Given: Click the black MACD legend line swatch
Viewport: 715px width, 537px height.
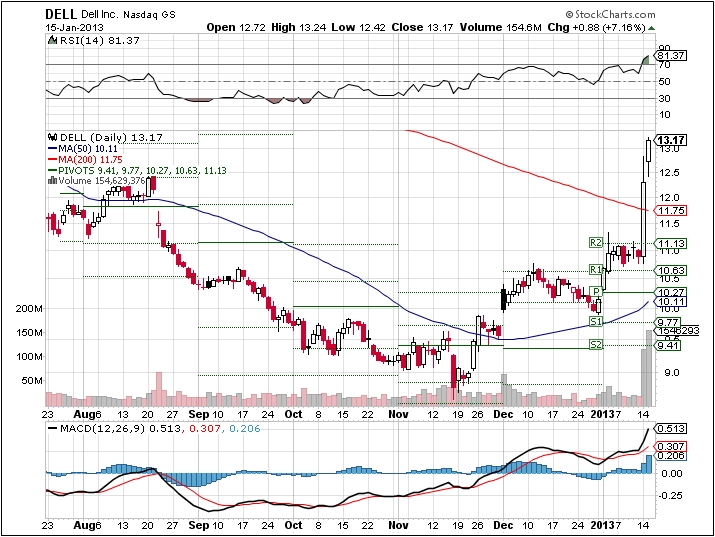Looking at the screenshot, I should (x=52, y=429).
